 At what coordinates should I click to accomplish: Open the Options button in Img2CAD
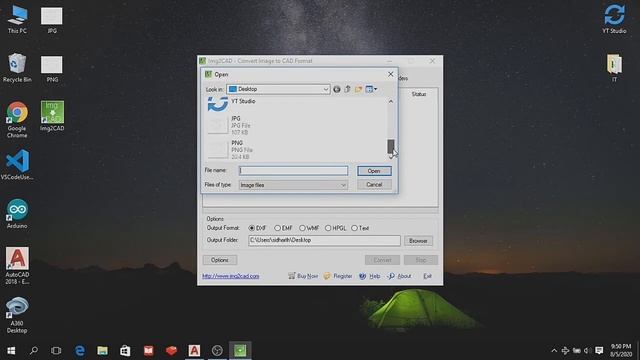tap(220, 260)
